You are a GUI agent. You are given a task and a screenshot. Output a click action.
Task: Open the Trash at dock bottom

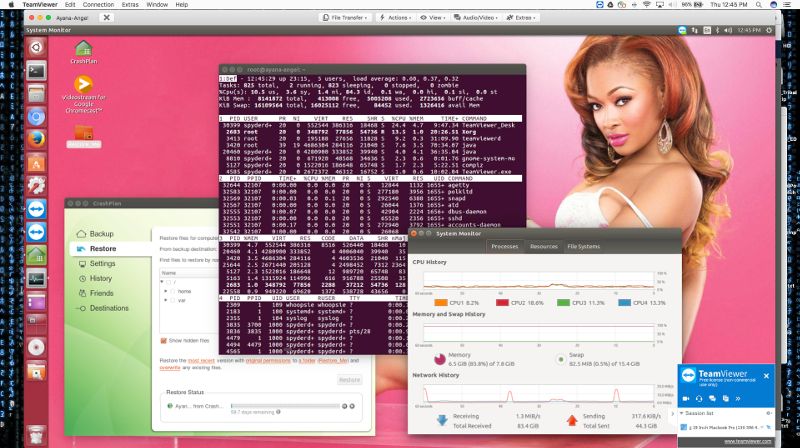click(36, 435)
